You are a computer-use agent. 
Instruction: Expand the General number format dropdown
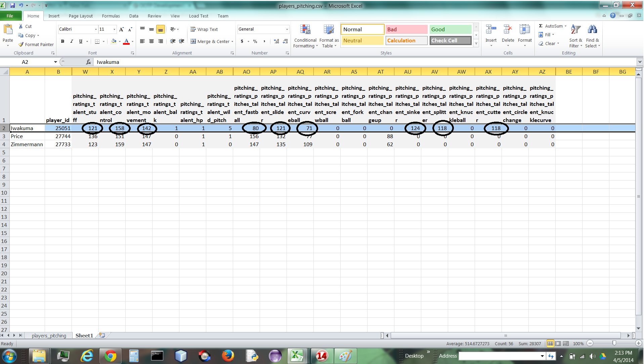coord(287,29)
